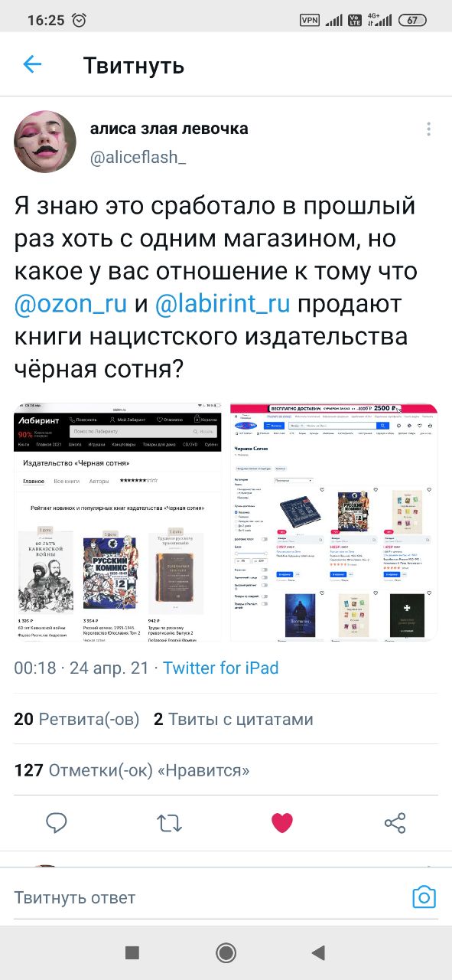The width and height of the screenshot is (452, 980).
Task: View the 20 Ретвита(-ов) list
Action: point(77,719)
